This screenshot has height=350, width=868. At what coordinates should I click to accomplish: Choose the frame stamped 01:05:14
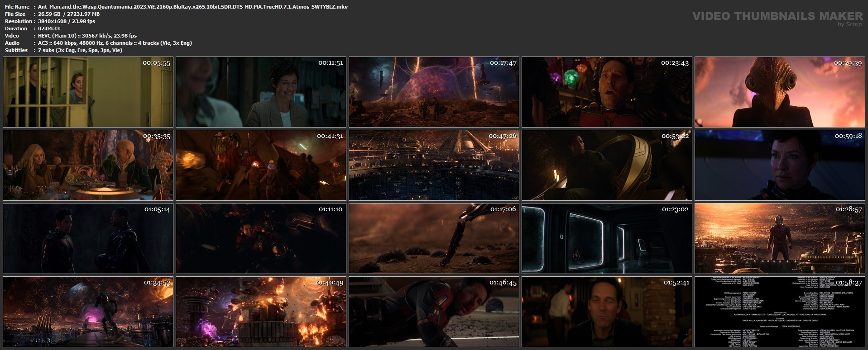pos(88,239)
